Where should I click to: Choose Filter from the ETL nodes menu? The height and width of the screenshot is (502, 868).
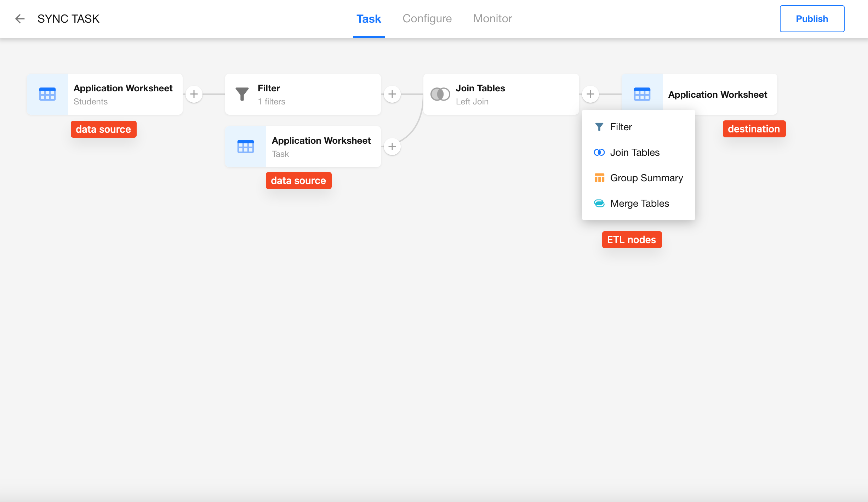pyautogui.click(x=621, y=127)
